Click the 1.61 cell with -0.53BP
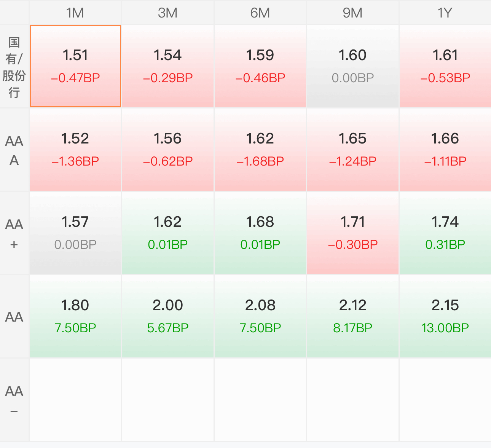Viewport: 491px width, 448px height. tap(445, 67)
